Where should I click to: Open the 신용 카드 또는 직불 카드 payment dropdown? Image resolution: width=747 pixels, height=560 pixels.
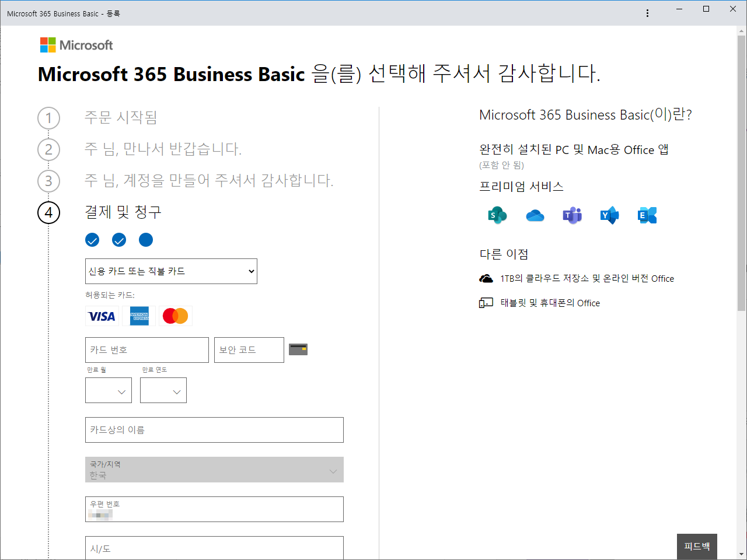pyautogui.click(x=171, y=271)
